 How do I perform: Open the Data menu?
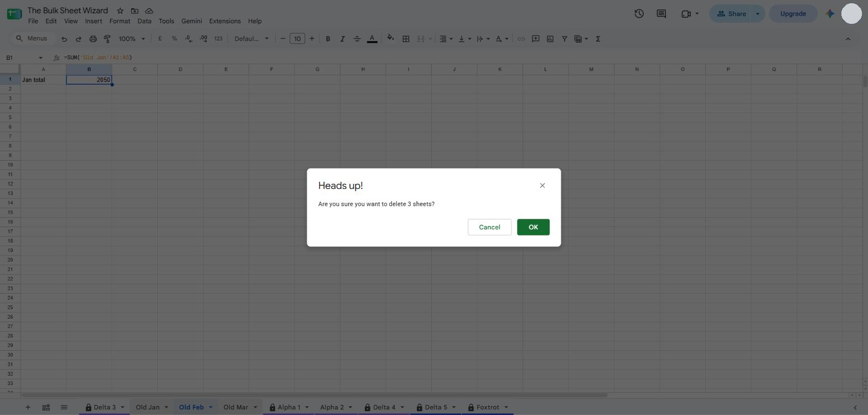144,21
